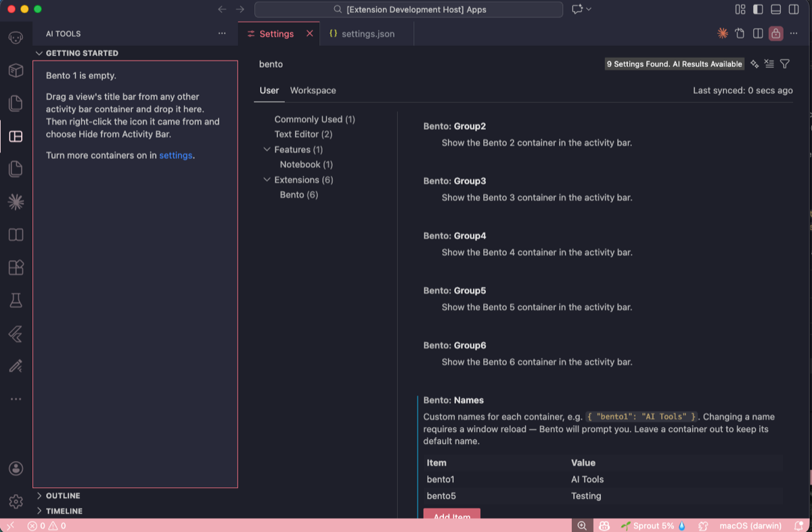Close the Settings tab
Screen dimensions: 812x532
(310, 33)
